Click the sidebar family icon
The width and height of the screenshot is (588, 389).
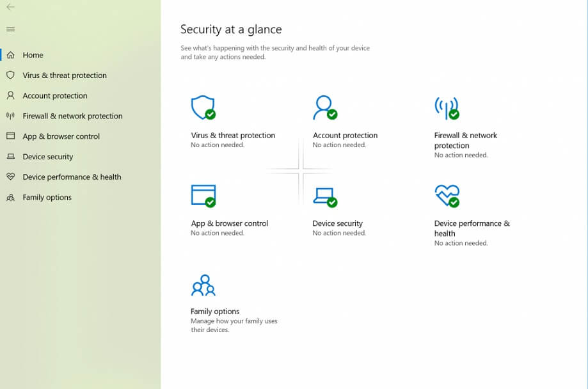tap(10, 197)
